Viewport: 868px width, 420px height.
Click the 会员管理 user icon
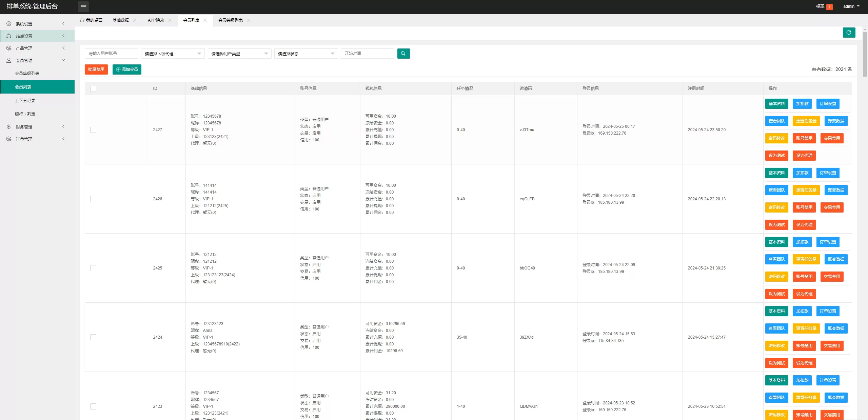pyautogui.click(x=9, y=60)
